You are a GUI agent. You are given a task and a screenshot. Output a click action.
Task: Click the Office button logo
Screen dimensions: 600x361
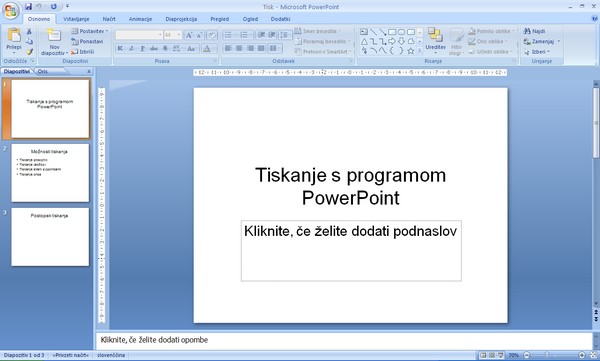point(10,10)
